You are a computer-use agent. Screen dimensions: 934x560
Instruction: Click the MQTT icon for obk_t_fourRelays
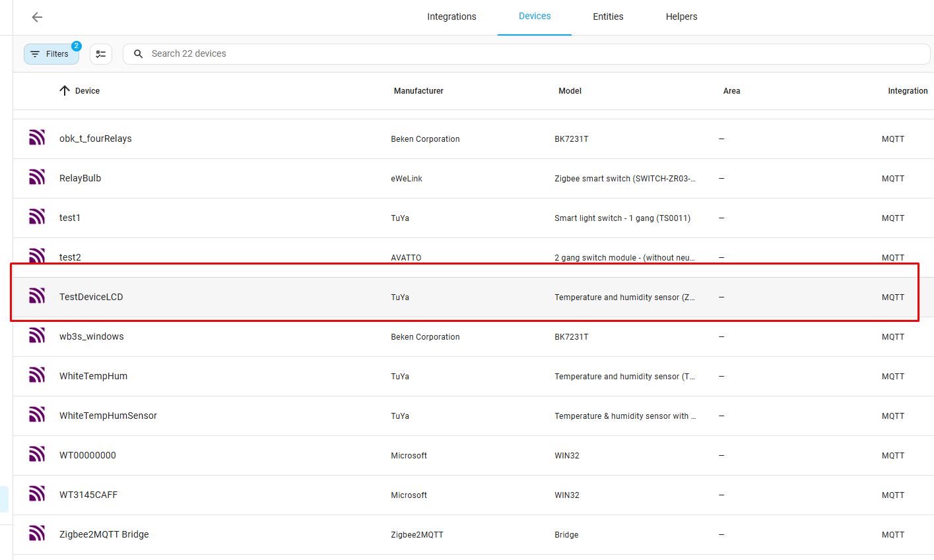tap(37, 137)
